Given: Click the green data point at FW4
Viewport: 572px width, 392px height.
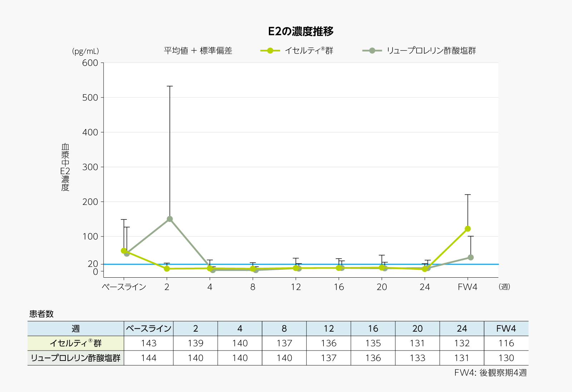Looking at the screenshot, I should (467, 228).
